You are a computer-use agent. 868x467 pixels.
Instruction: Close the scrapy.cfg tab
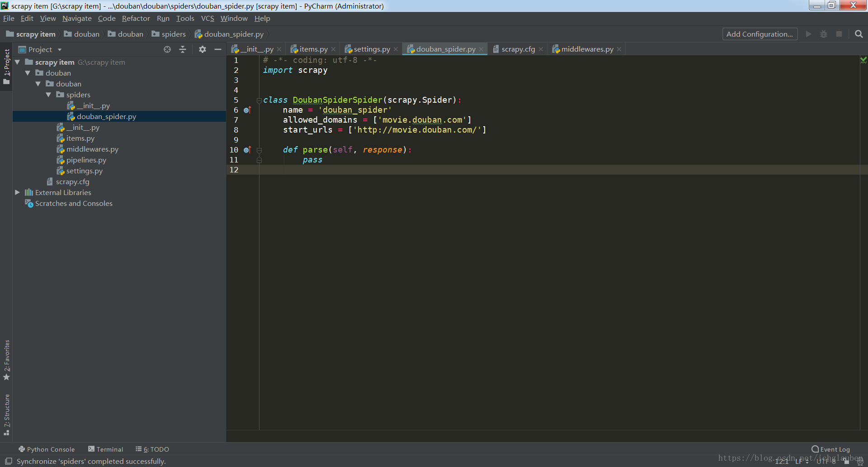point(541,49)
